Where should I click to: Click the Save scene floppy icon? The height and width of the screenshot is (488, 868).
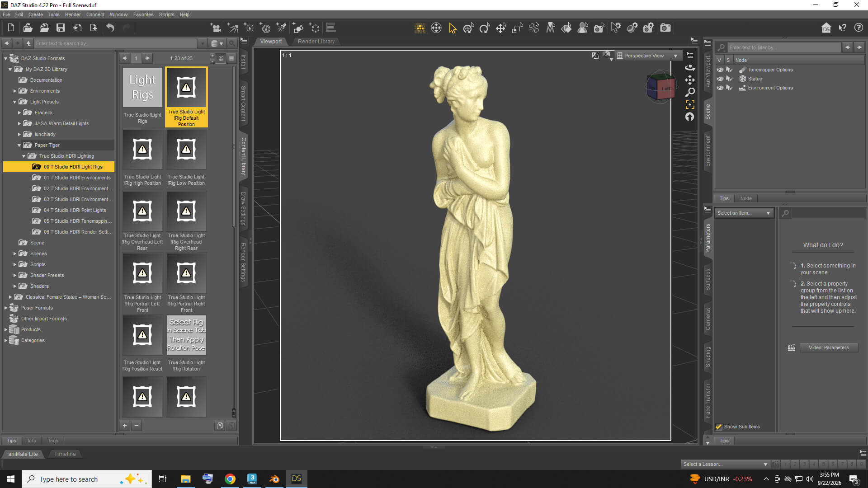tap(60, 28)
